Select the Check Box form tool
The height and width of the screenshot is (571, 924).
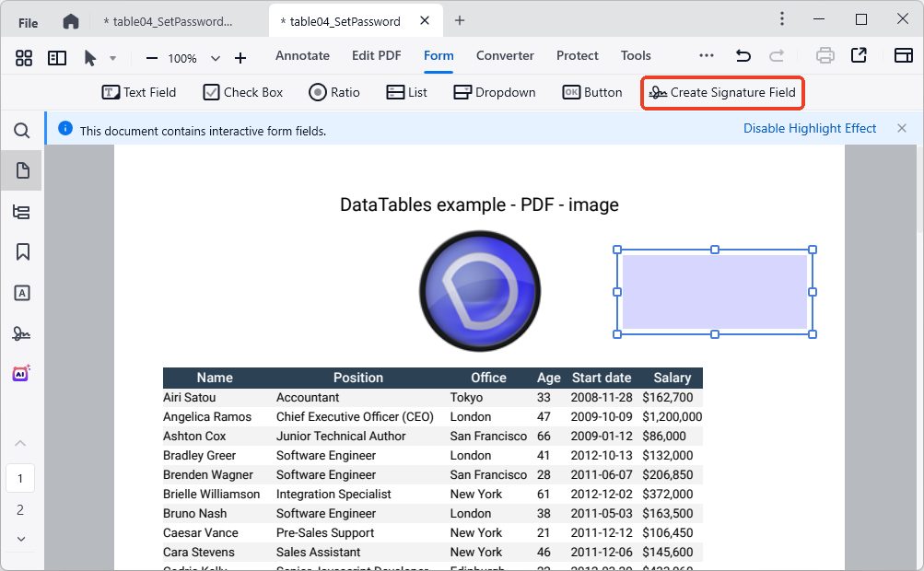[242, 92]
